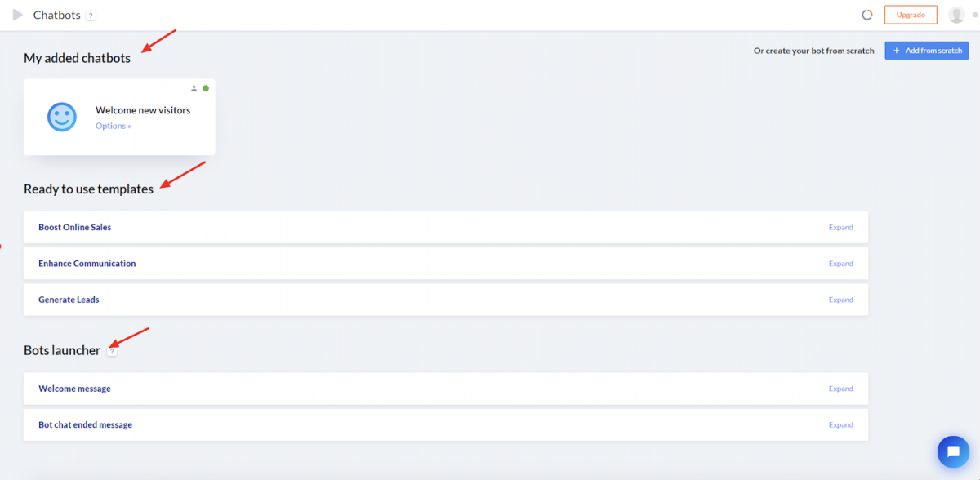The height and width of the screenshot is (480, 980).
Task: Open the help icon next to Chatbots title
Action: (91, 16)
